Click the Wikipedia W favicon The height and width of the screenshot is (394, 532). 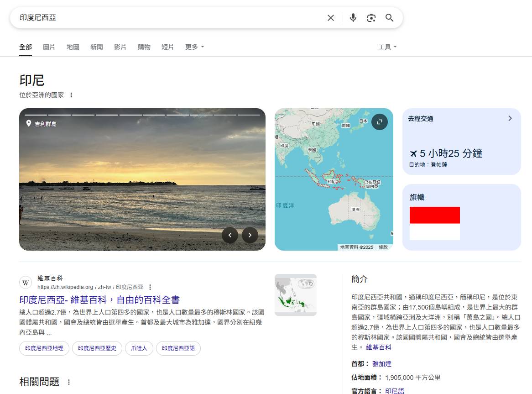26,282
